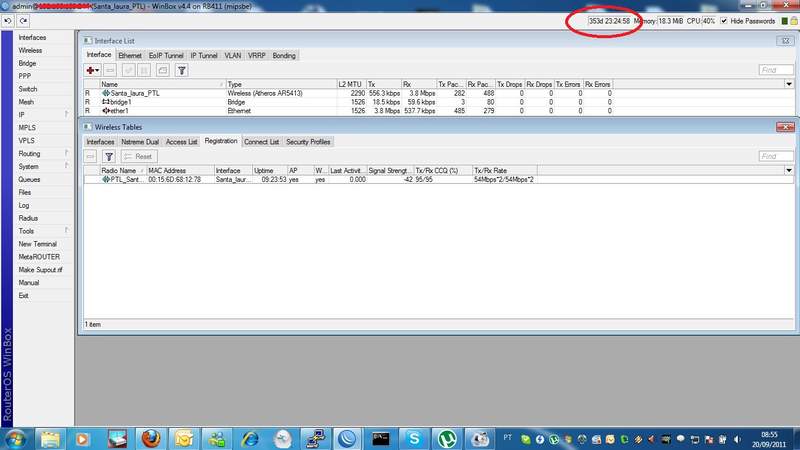Image resolution: width=800 pixels, height=450 pixels.
Task: Click the undo arrow in WinBox toolbar
Action: (x=8, y=21)
